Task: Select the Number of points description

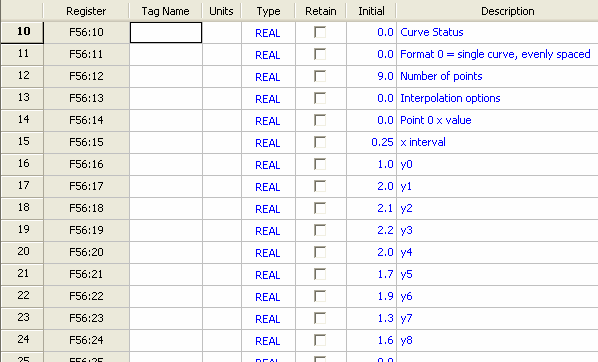Action: (497, 76)
